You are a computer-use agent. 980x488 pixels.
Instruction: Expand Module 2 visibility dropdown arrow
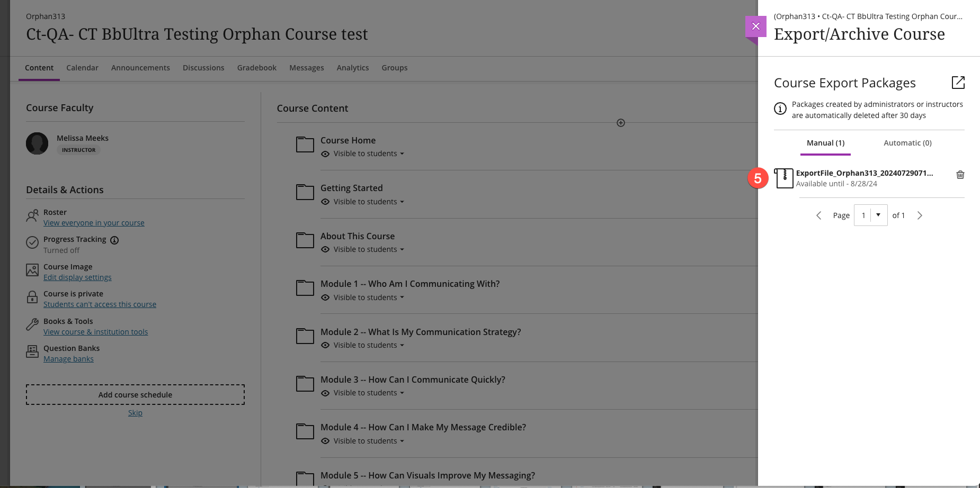pos(402,345)
